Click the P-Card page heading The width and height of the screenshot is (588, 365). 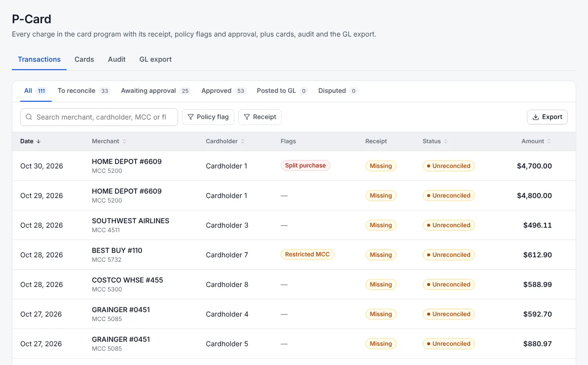click(32, 19)
